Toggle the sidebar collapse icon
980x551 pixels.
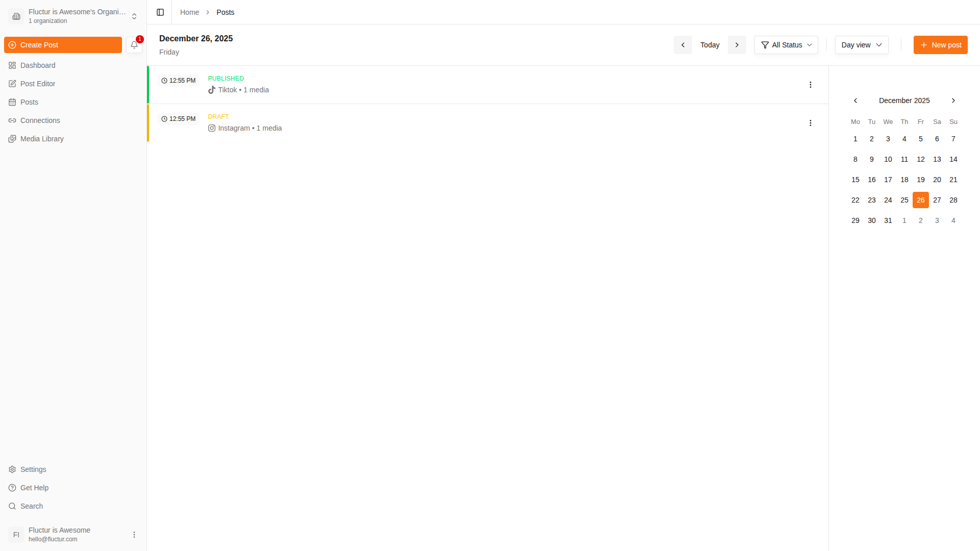pos(160,12)
